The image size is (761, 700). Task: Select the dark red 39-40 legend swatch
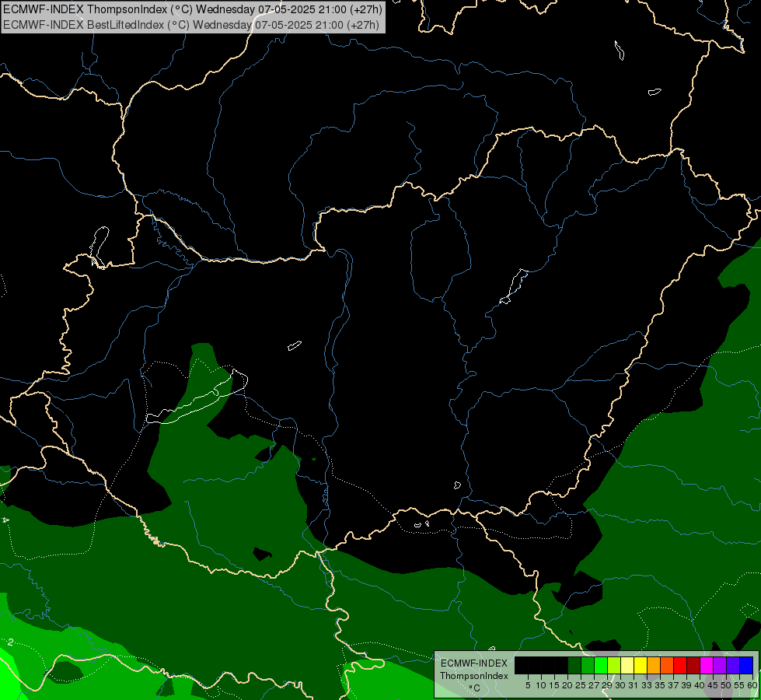pos(693,665)
